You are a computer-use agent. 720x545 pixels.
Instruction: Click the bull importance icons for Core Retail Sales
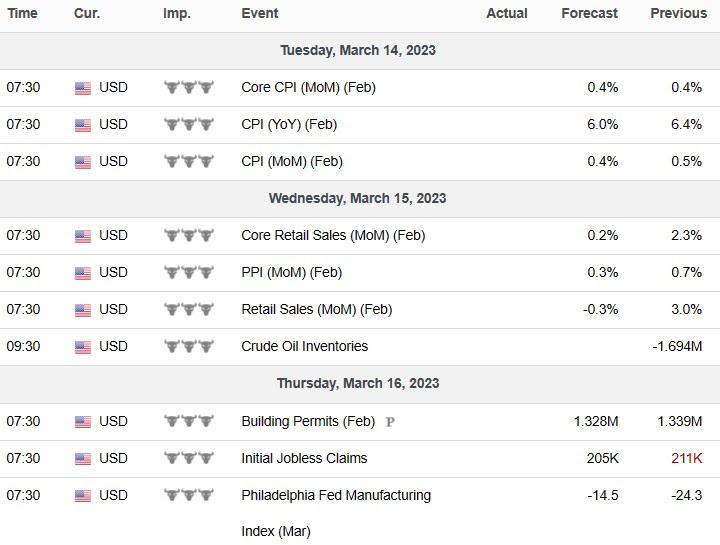(189, 236)
